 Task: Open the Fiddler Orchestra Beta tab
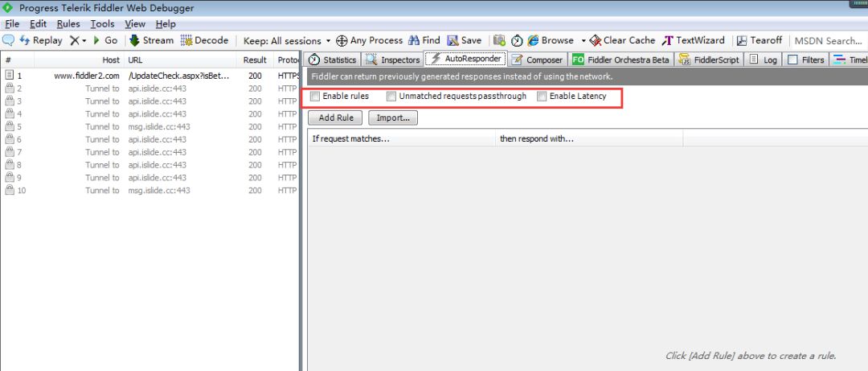(x=621, y=60)
